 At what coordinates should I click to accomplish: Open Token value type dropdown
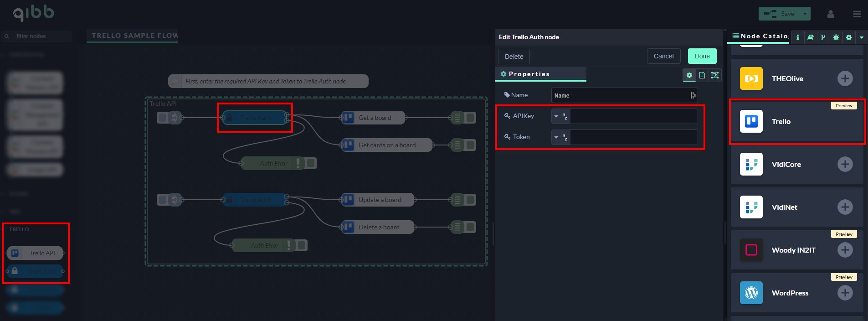[x=560, y=137]
